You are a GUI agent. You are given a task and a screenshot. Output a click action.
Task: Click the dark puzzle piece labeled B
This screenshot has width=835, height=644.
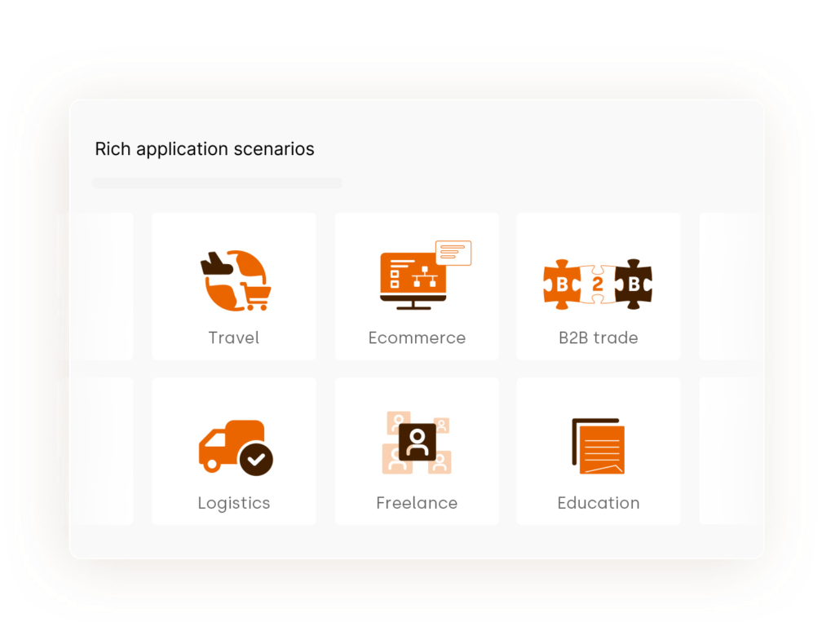[x=634, y=285]
